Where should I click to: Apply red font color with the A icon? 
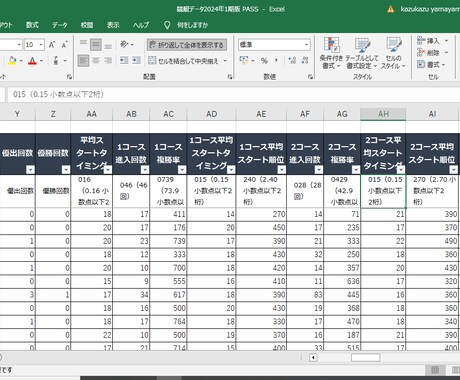(x=32, y=61)
